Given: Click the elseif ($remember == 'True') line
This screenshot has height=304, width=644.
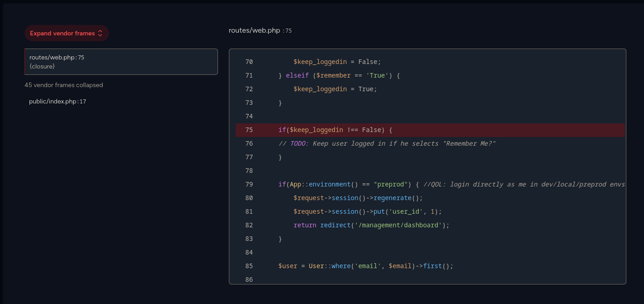Looking at the screenshot, I should (339, 75).
